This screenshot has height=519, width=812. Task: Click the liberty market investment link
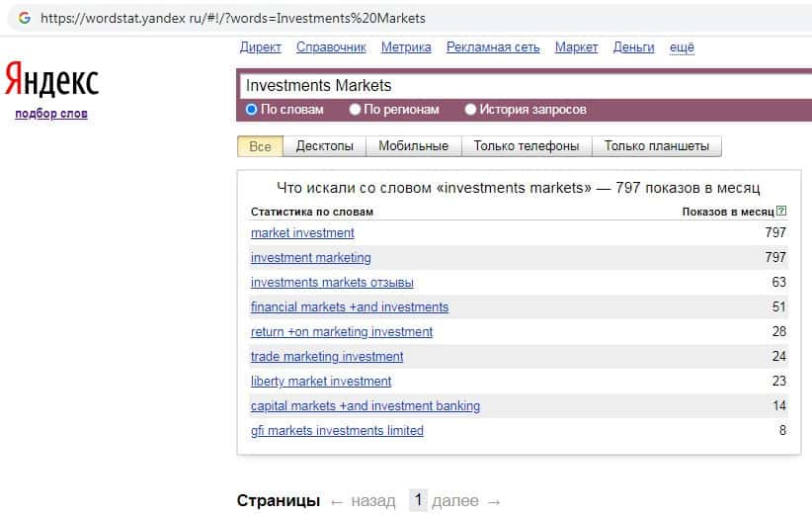[321, 382]
